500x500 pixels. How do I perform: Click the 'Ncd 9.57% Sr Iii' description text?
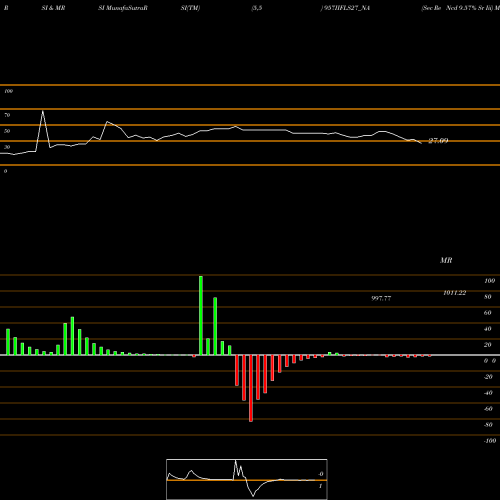point(469,8)
